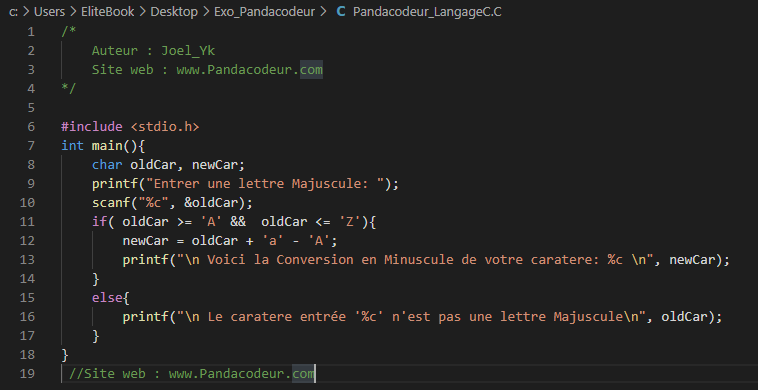Place cursor on #include keyword
The width and height of the screenshot is (758, 390).
[x=92, y=127]
